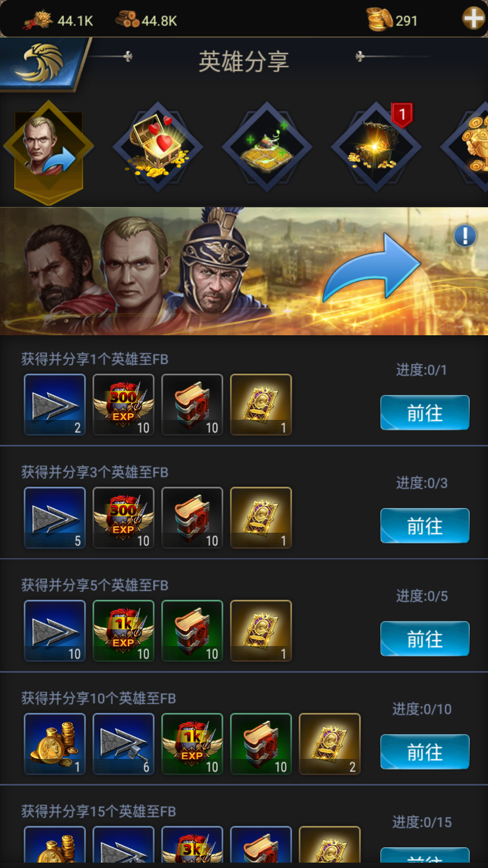
Task: Tap the gold coins reward in 10-hero row
Action: pos(55,744)
